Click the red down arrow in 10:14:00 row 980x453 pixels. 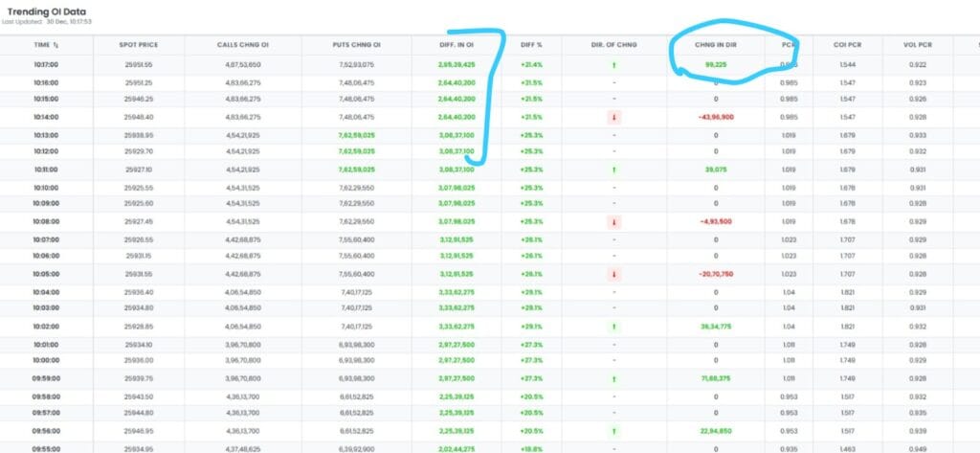[x=613, y=117]
